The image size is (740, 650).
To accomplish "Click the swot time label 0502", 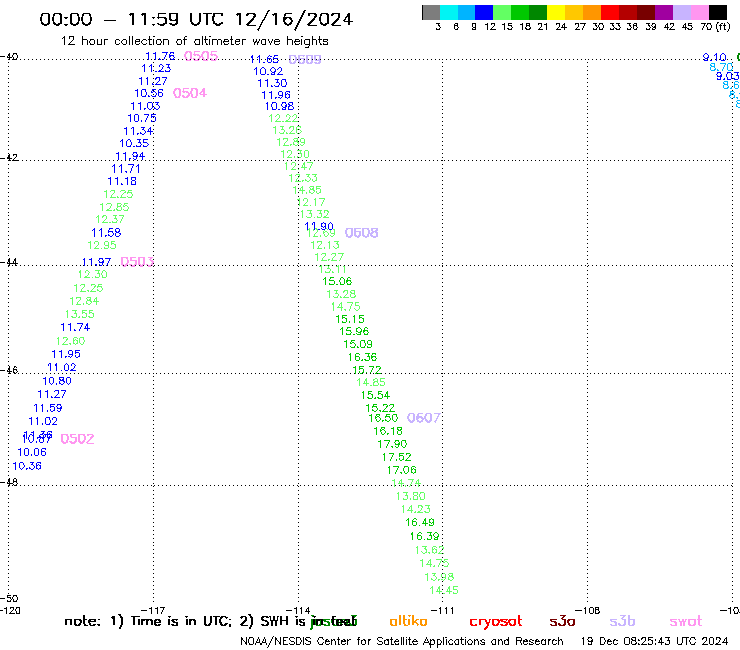I will coord(77,439).
